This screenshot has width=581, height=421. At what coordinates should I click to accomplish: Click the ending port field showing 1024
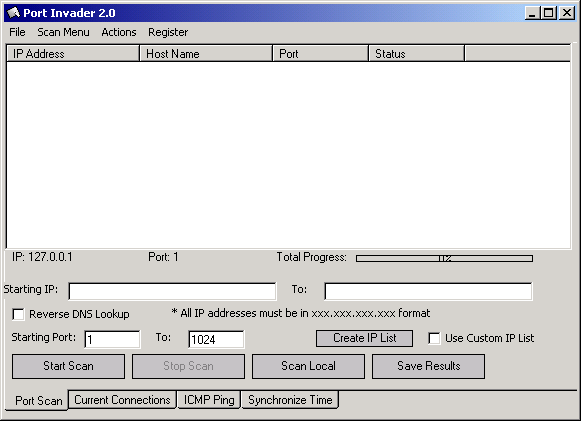(216, 339)
